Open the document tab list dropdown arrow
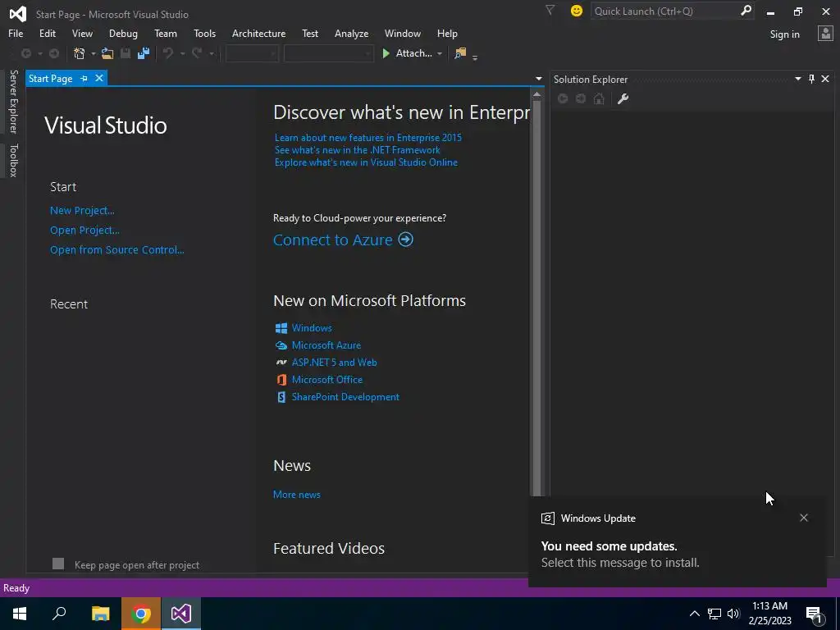 [538, 79]
